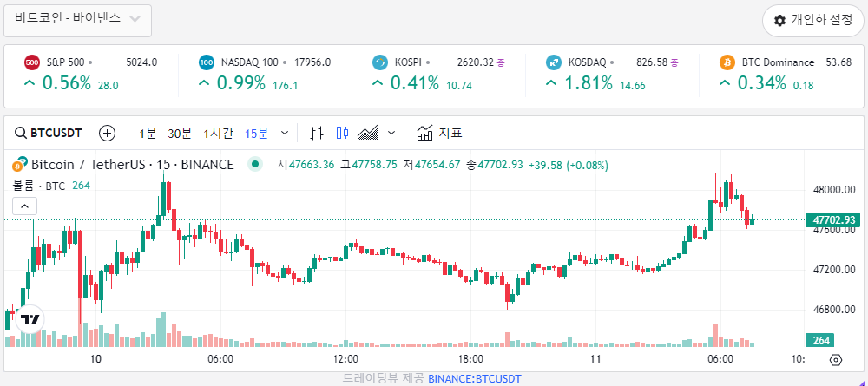Open the BINANCE:BTCUSDT link
The height and width of the screenshot is (386, 868).
[x=475, y=379]
